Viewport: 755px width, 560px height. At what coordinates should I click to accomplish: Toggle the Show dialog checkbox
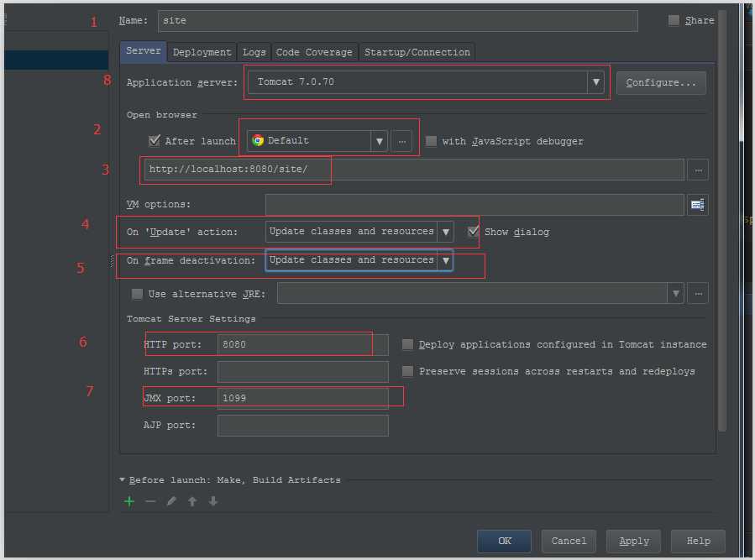click(474, 232)
